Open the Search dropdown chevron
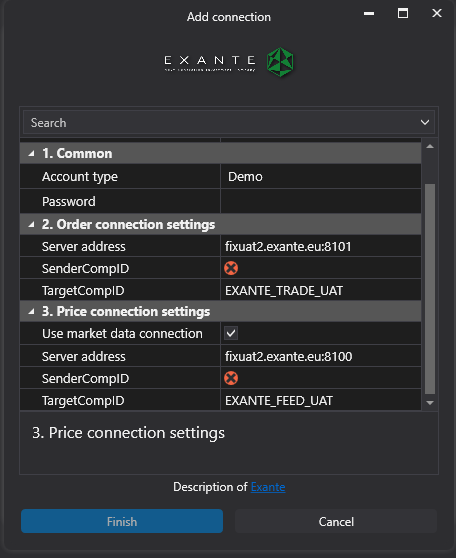The image size is (456, 558). [x=425, y=122]
